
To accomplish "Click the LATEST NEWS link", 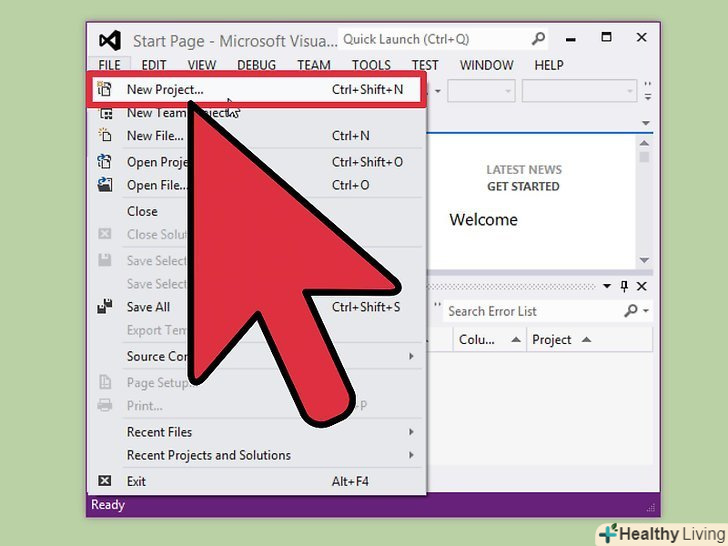I will tap(524, 169).
